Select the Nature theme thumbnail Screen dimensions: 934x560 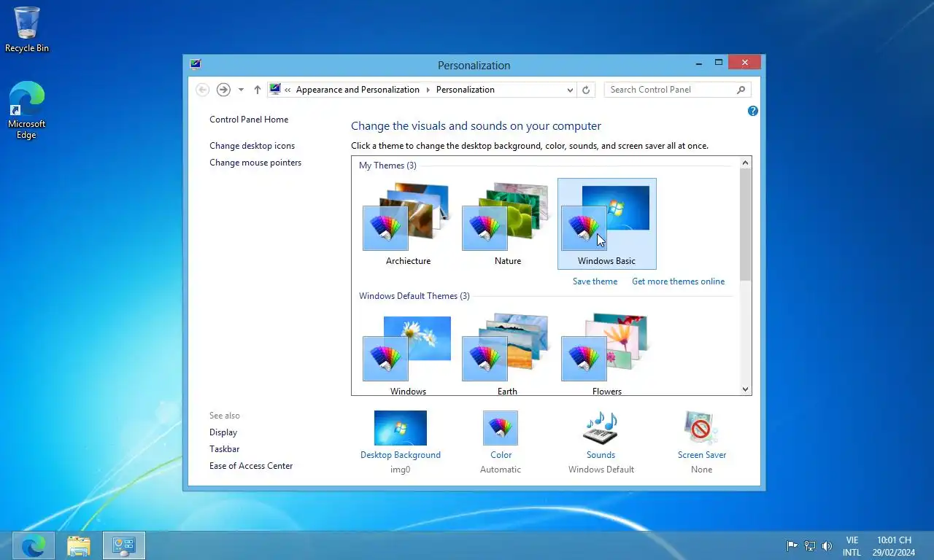click(x=507, y=224)
